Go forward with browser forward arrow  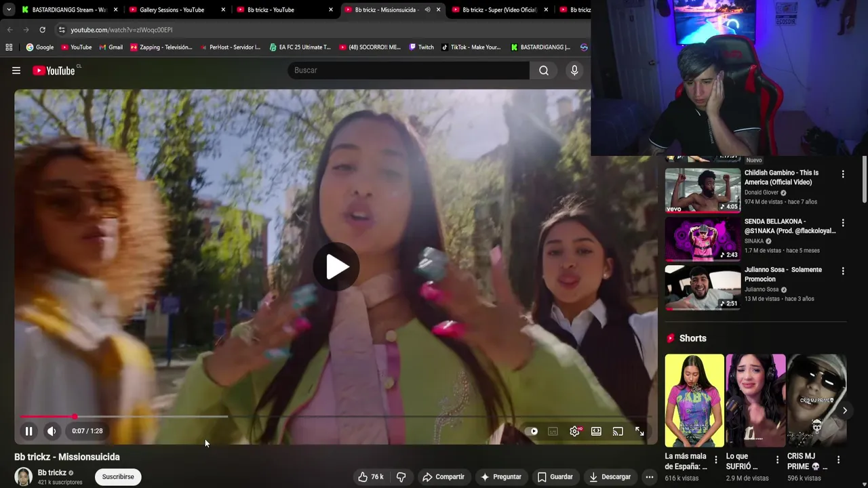[x=26, y=30]
